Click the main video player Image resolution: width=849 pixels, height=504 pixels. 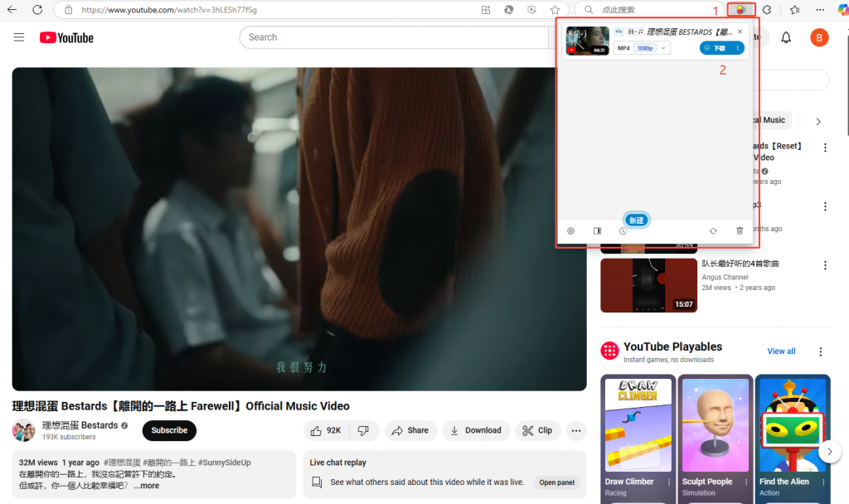[x=298, y=229]
